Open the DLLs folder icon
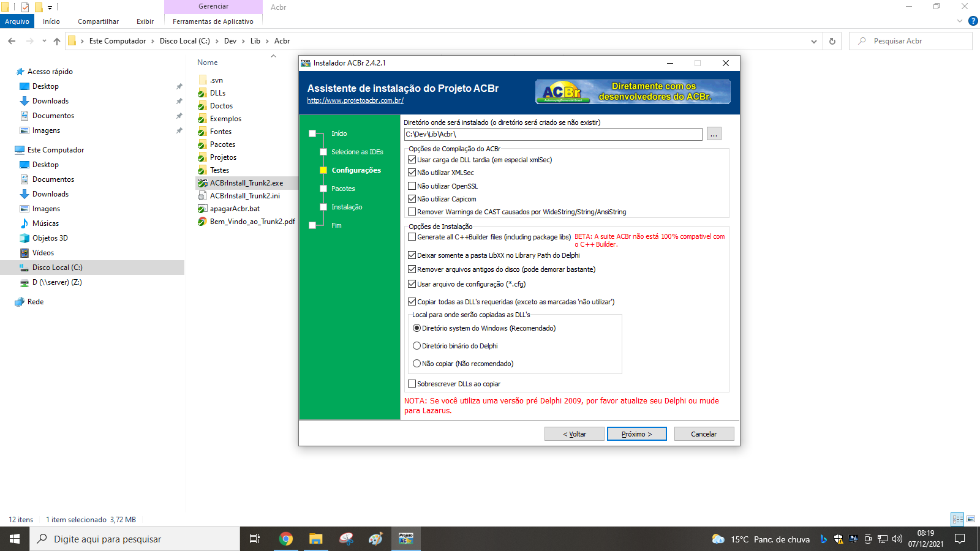 tap(202, 93)
